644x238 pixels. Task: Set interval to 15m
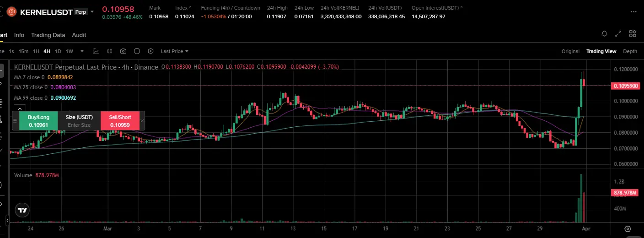point(23,51)
